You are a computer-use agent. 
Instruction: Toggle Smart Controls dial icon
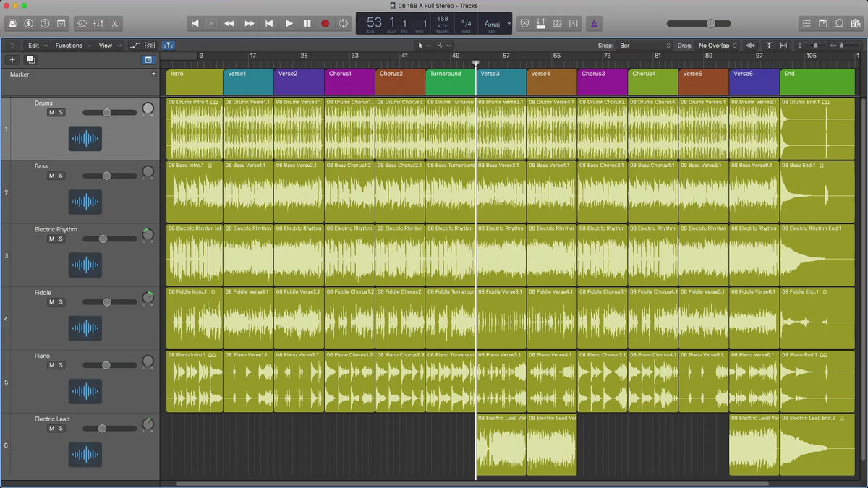coord(81,23)
